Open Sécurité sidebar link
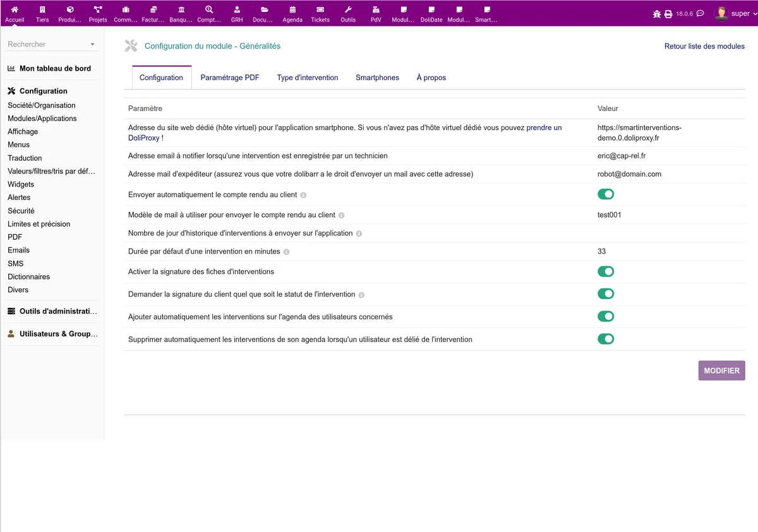Screen dimensions: 758x532 point(21,211)
